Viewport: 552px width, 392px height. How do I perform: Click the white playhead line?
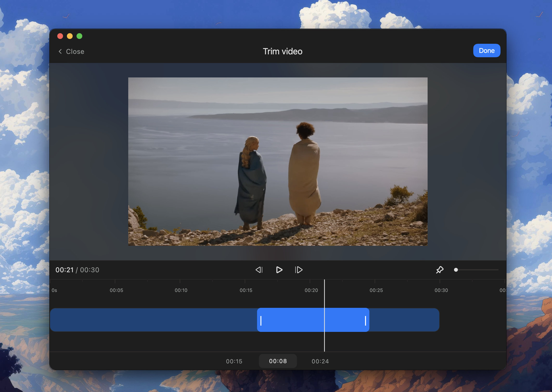(x=324, y=315)
